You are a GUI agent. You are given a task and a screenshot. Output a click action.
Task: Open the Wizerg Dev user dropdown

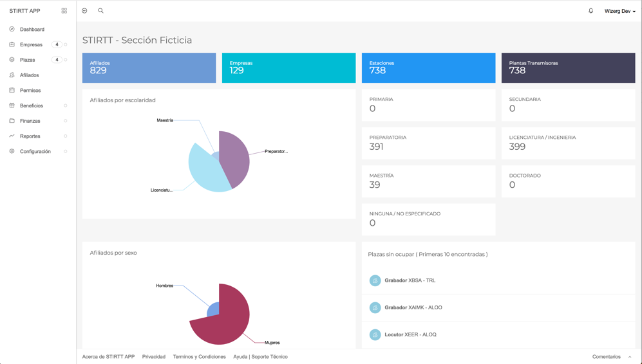619,11
